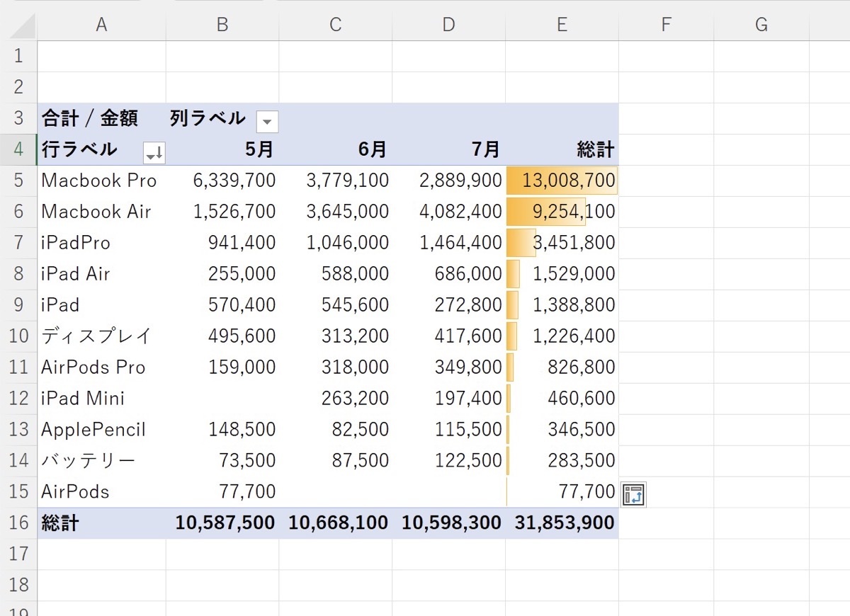The image size is (850, 616).
Task: Select the Macbook Pro row label
Action: 101,181
